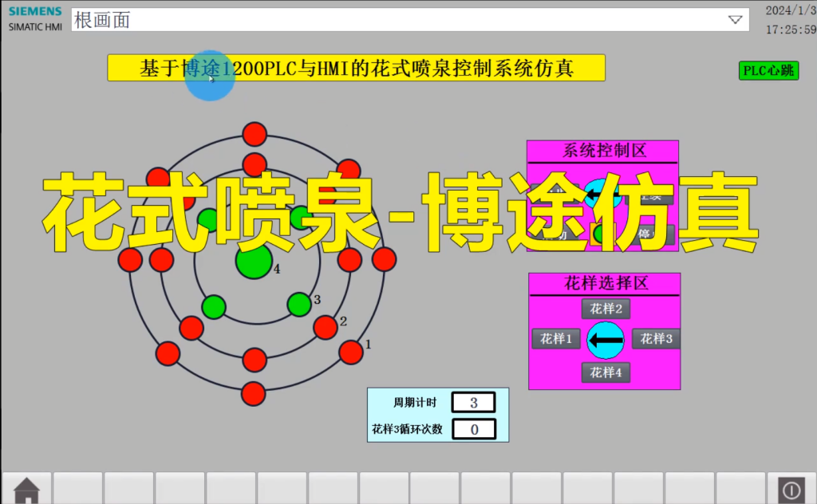
Task: Click the 花样3循环次数 counter field
Action: (x=474, y=429)
